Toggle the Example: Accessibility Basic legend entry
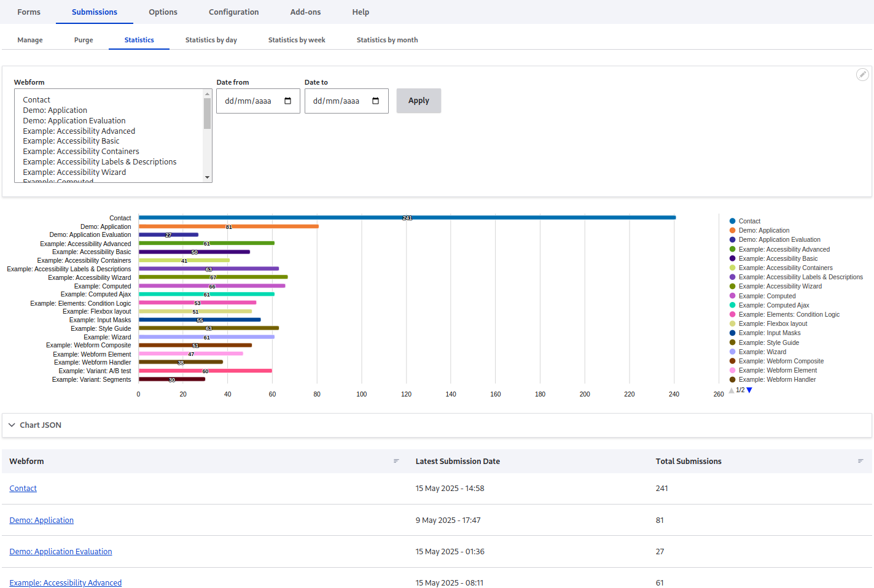Image resolution: width=874 pixels, height=588 pixels. (773, 258)
